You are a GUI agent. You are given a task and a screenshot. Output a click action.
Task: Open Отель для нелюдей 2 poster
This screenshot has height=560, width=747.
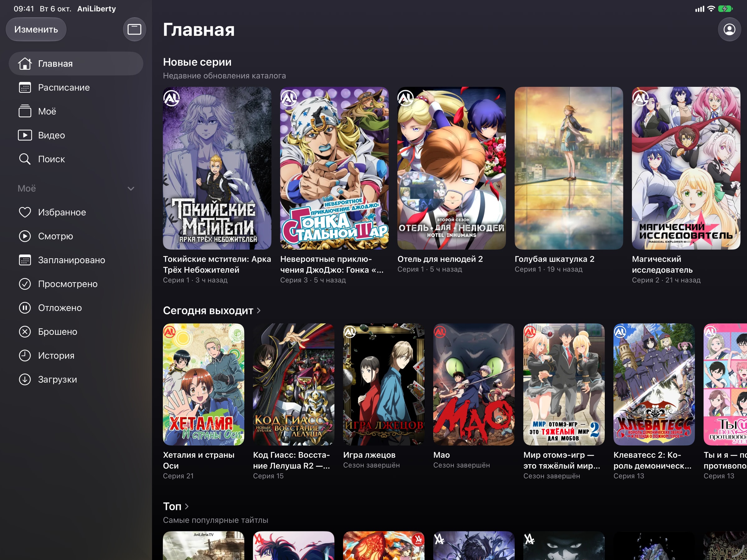(x=452, y=168)
